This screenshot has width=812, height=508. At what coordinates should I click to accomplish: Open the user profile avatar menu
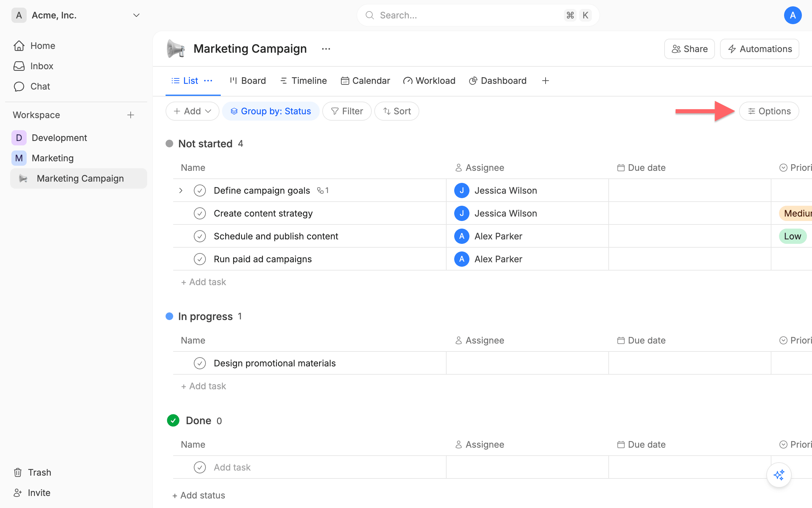coord(793,15)
